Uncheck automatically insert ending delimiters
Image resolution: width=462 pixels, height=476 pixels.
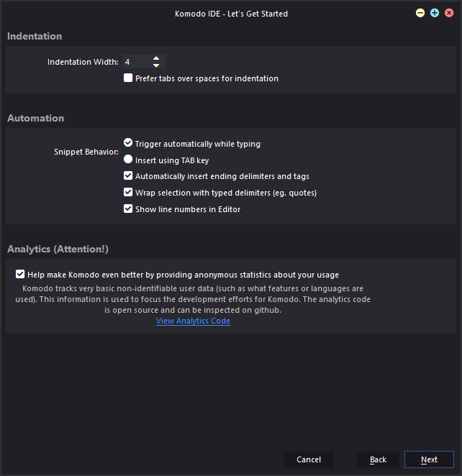[x=128, y=176]
